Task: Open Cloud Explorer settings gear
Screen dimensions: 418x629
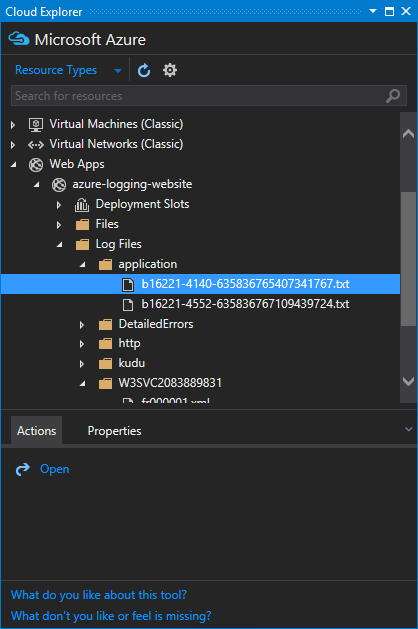Action: point(170,70)
